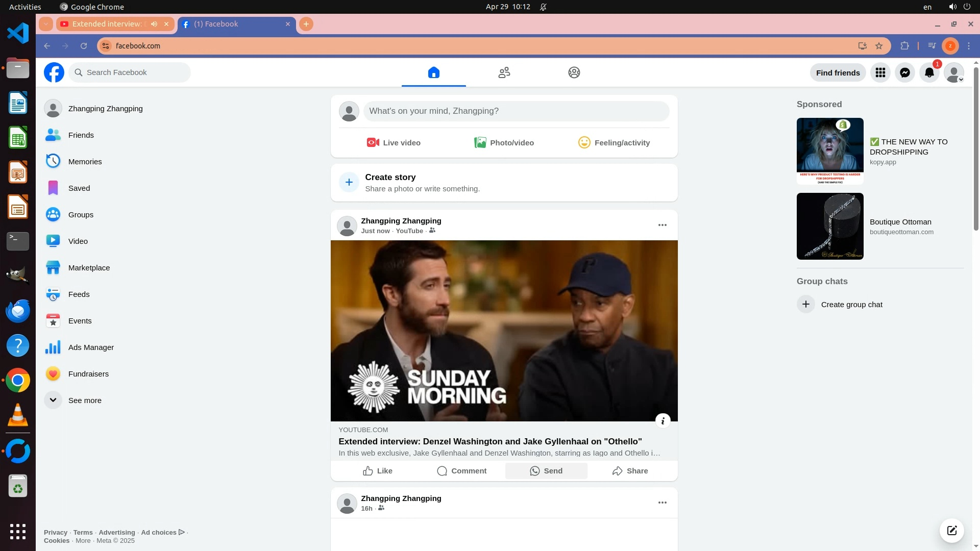Screen dimensions: 980x551
Task: Click the Marketplace sidebar icon
Action: click(53, 267)
